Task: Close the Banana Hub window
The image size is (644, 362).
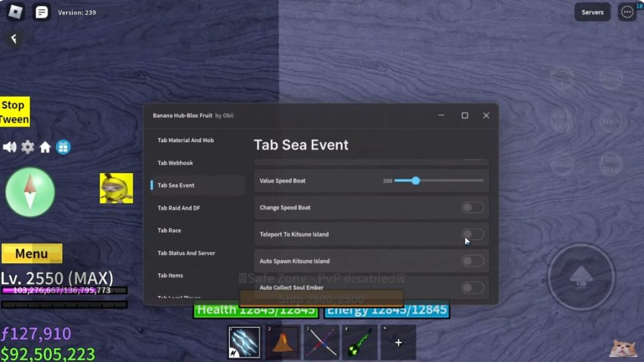Action: point(486,116)
